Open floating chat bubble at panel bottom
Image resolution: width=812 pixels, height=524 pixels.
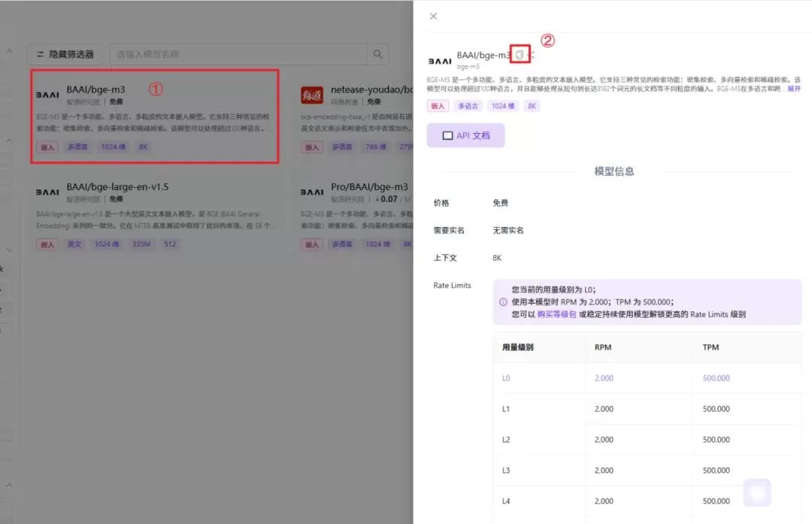[x=757, y=492]
